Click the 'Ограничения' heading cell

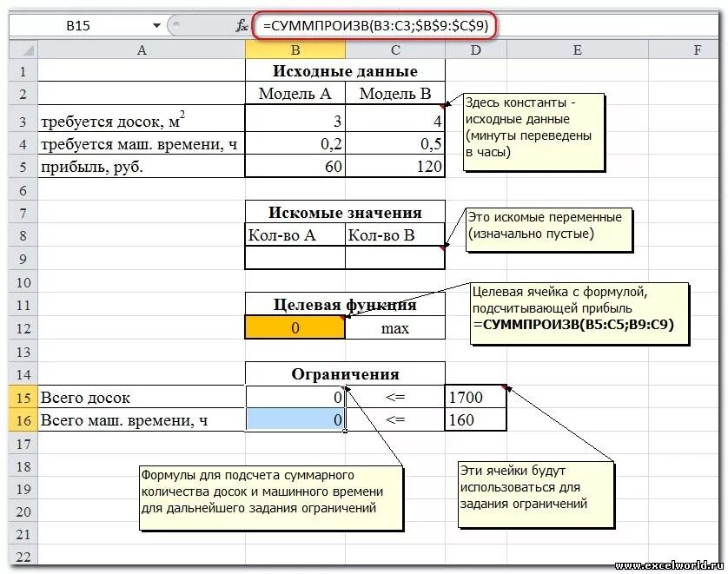pos(345,374)
